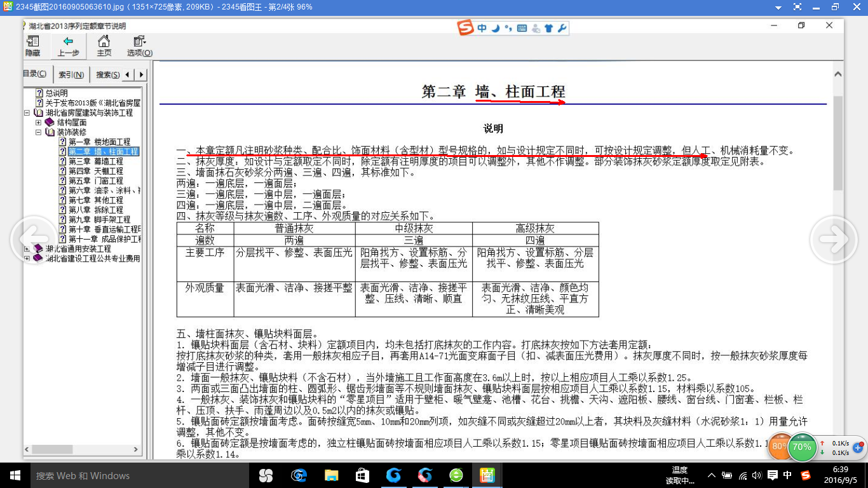
Task: Open the blue e browser taskbar icon
Action: (x=299, y=475)
